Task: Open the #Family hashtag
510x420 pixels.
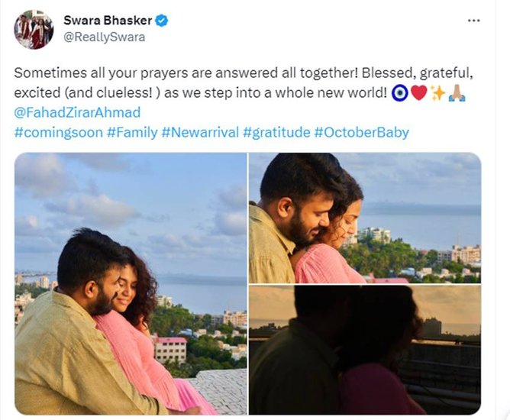Action: [132, 132]
